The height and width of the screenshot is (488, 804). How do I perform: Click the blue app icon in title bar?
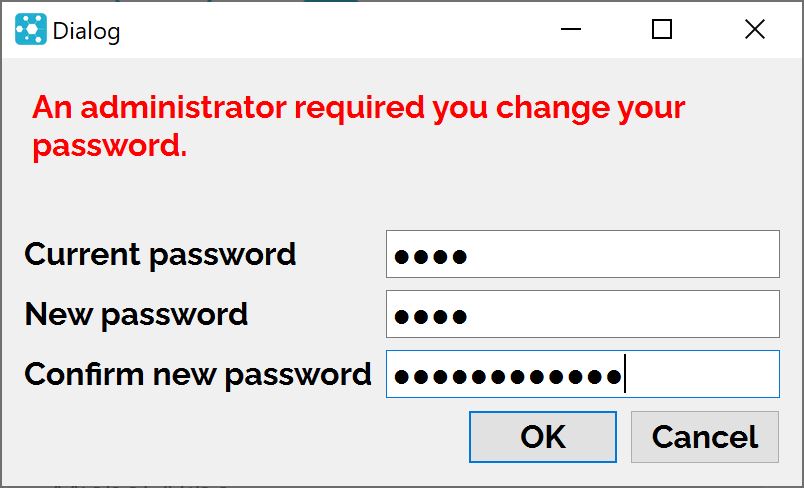click(x=31, y=29)
